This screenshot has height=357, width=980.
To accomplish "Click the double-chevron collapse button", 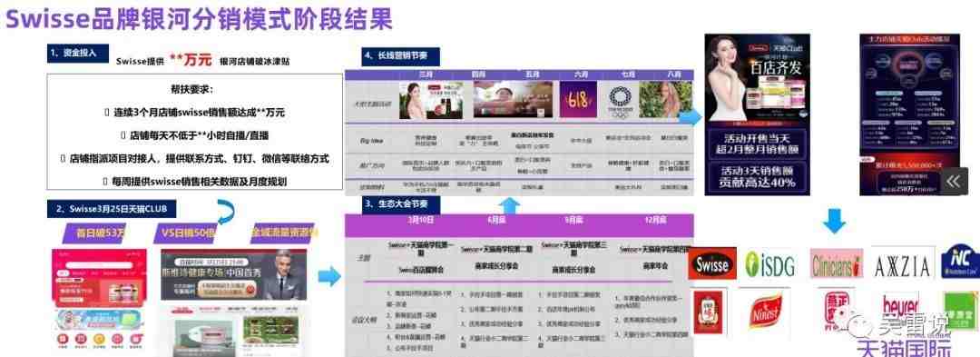I will (x=953, y=182).
